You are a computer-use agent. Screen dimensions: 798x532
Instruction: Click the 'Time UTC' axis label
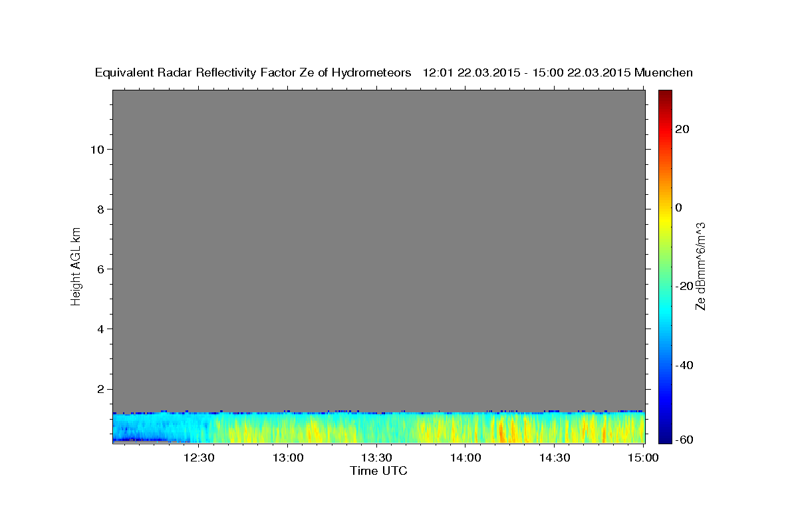pyautogui.click(x=378, y=471)
